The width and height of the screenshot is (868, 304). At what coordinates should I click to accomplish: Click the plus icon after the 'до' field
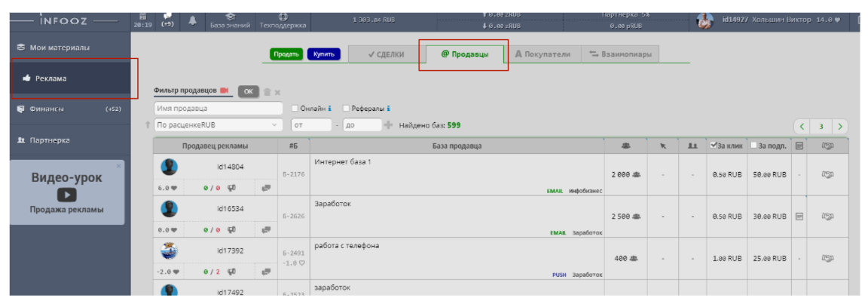[x=389, y=125]
